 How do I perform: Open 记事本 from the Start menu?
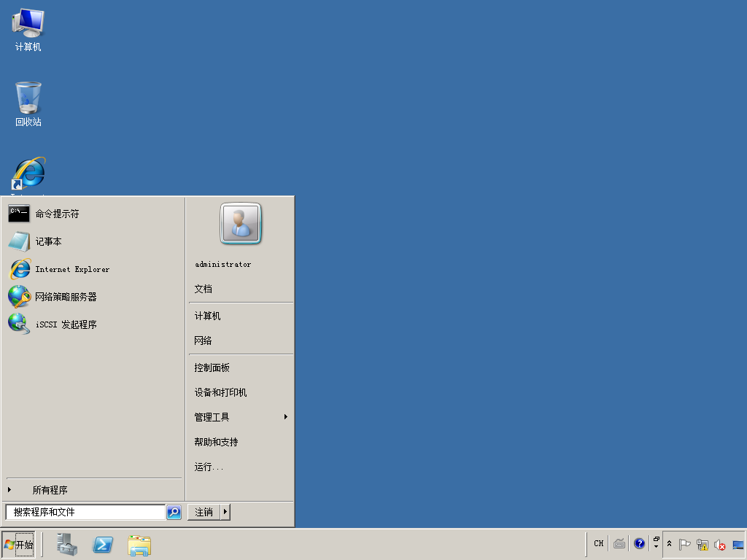tap(93, 241)
